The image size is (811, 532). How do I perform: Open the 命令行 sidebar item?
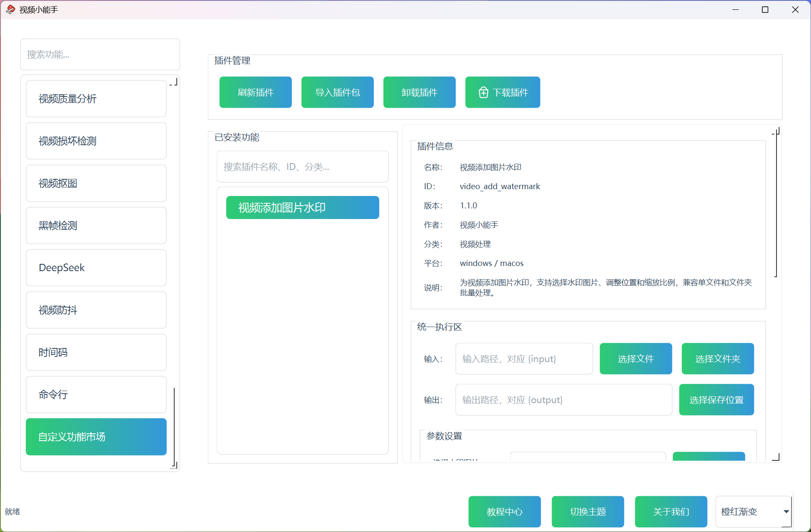pos(96,395)
